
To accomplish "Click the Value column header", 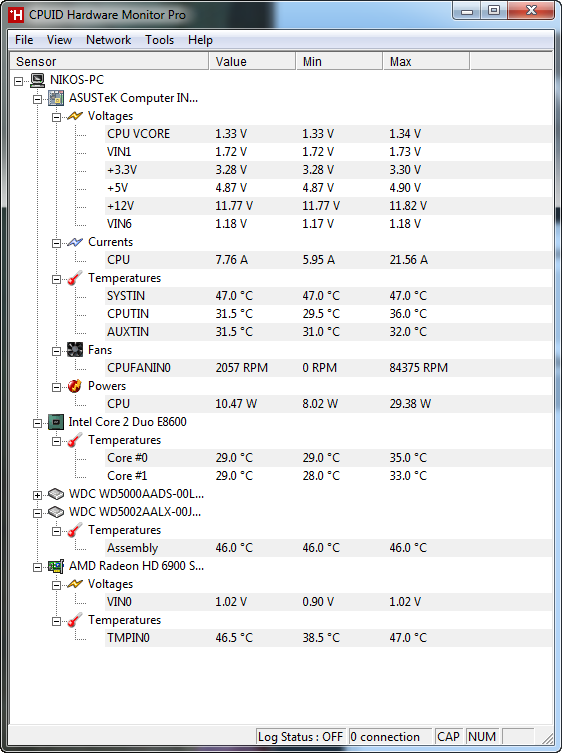I will click(252, 61).
